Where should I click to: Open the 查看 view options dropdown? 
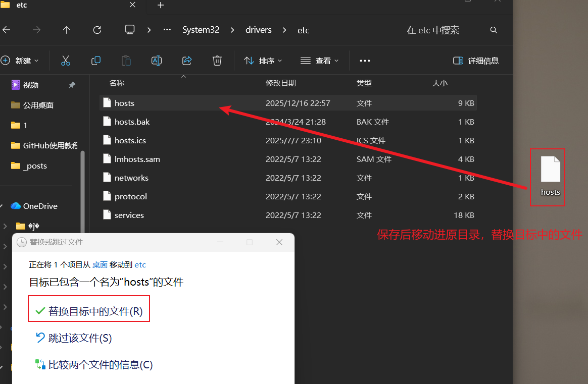click(319, 60)
